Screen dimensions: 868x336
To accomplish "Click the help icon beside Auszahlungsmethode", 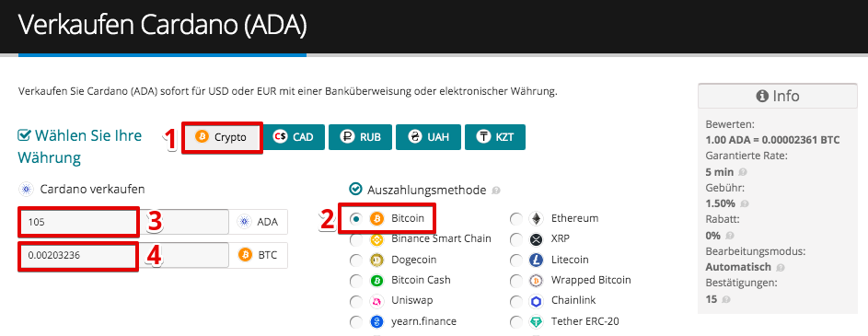I will click(496, 191).
